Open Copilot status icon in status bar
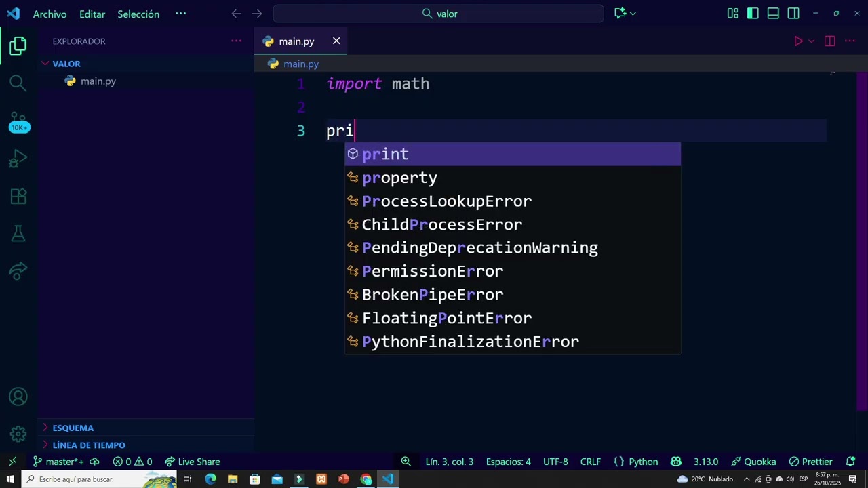868x488 pixels. (675, 462)
